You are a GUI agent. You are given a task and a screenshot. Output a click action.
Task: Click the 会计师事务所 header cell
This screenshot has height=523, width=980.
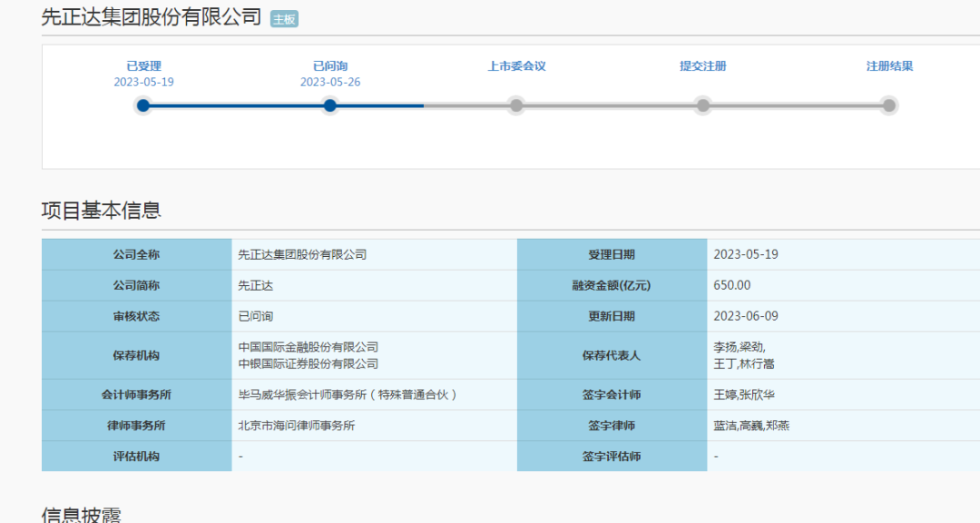pos(136,395)
